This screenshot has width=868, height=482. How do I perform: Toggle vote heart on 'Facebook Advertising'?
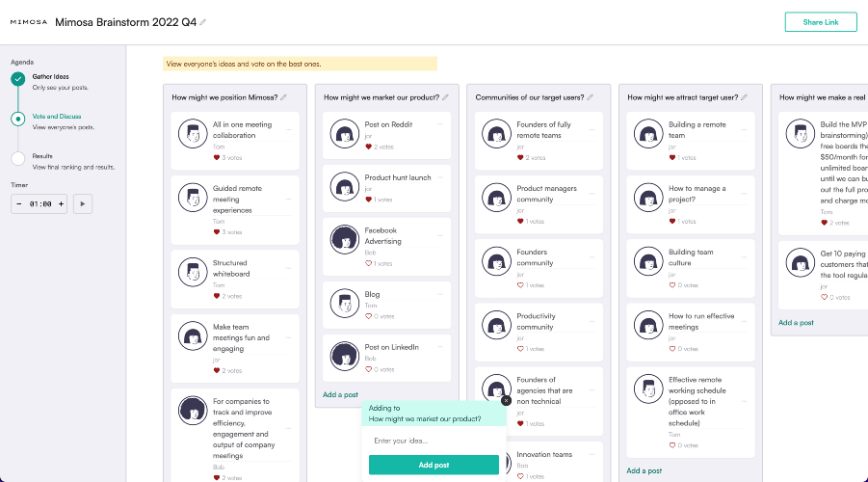click(x=368, y=264)
